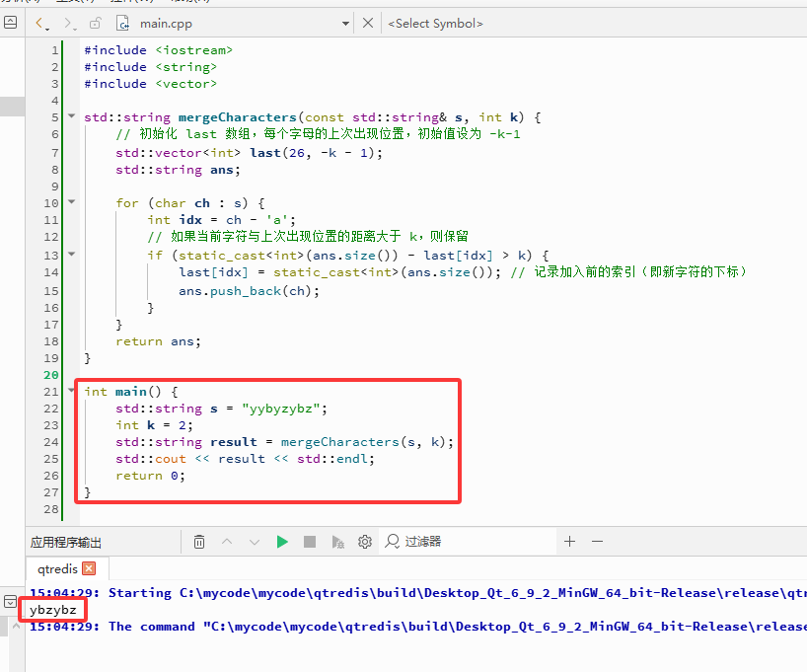Re-run the application with green play button

(x=282, y=542)
